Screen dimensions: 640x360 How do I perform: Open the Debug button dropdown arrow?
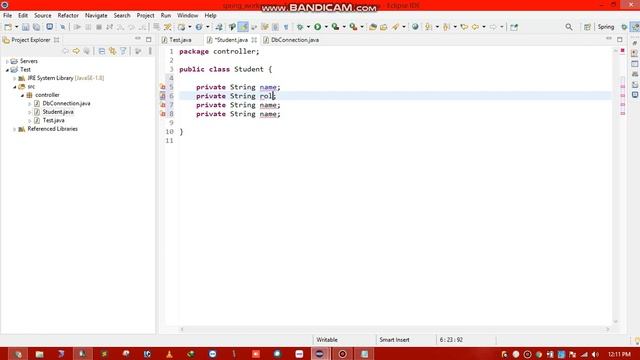308,27
